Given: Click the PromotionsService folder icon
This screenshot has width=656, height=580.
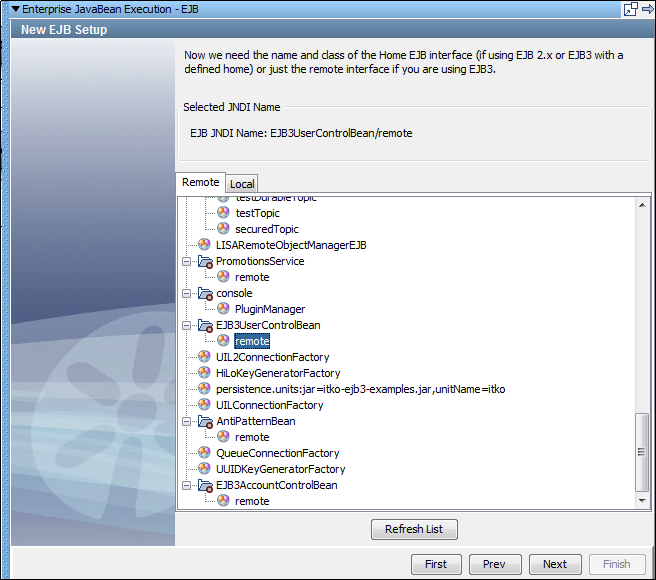Looking at the screenshot, I should [205, 262].
